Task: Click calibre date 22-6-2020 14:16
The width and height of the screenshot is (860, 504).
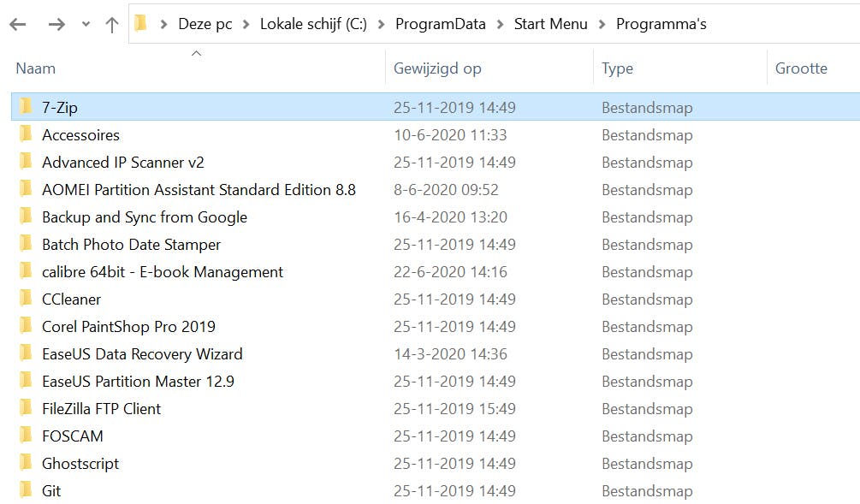Action: coord(450,272)
